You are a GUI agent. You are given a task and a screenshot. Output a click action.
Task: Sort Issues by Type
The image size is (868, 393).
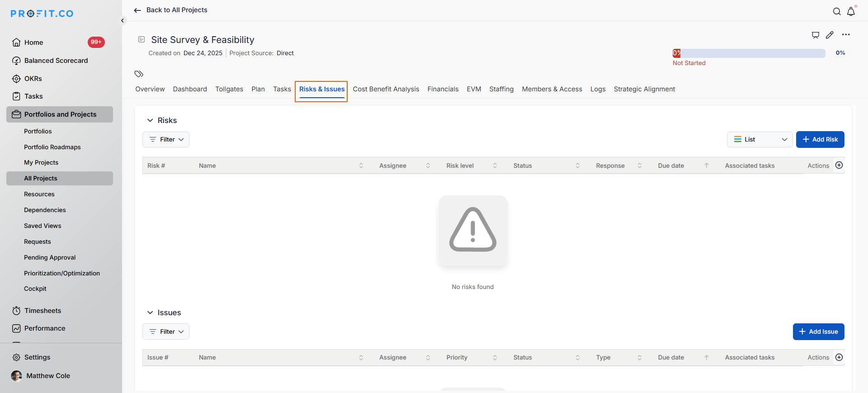point(640,358)
